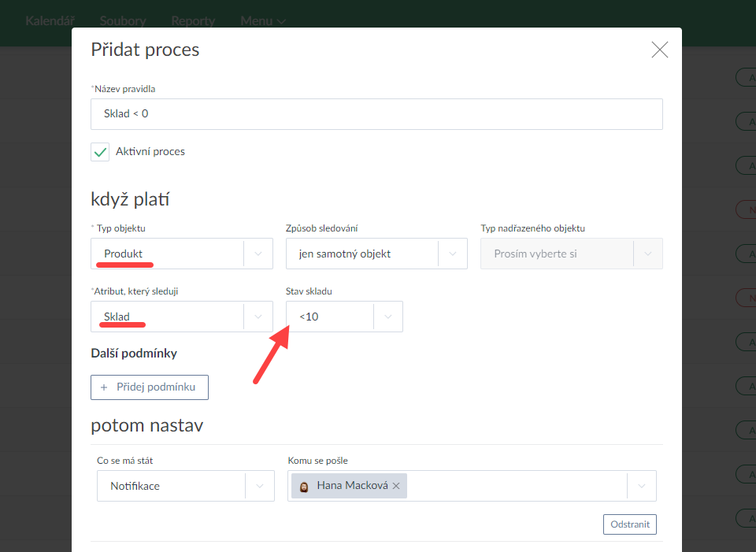
Task: Expand the Způsob sledování dropdown chevron
Action: (x=452, y=254)
